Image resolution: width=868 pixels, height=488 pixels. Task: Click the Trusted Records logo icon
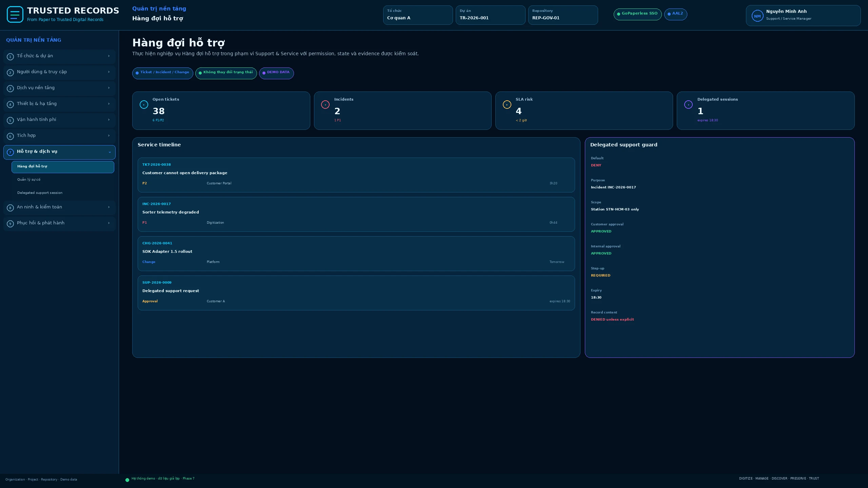click(x=15, y=15)
